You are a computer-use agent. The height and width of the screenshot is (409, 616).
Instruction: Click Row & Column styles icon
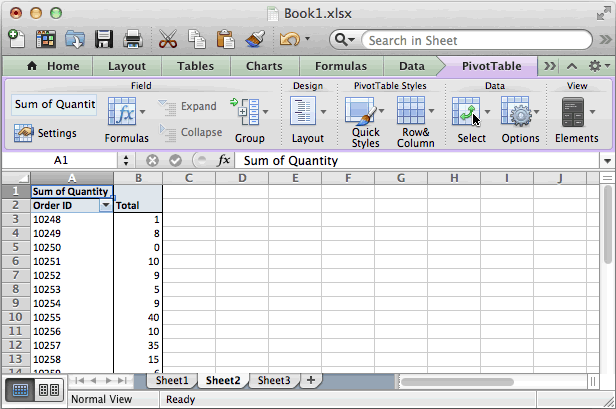click(x=411, y=111)
